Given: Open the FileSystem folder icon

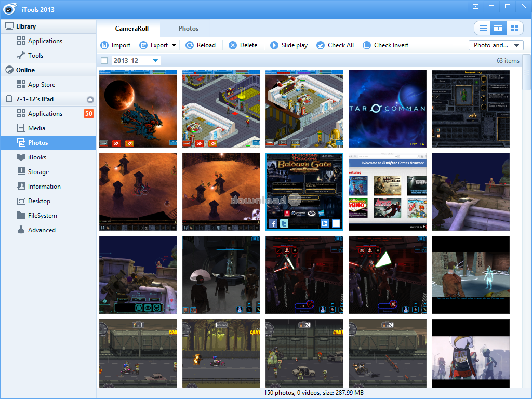Looking at the screenshot, I should click(21, 216).
